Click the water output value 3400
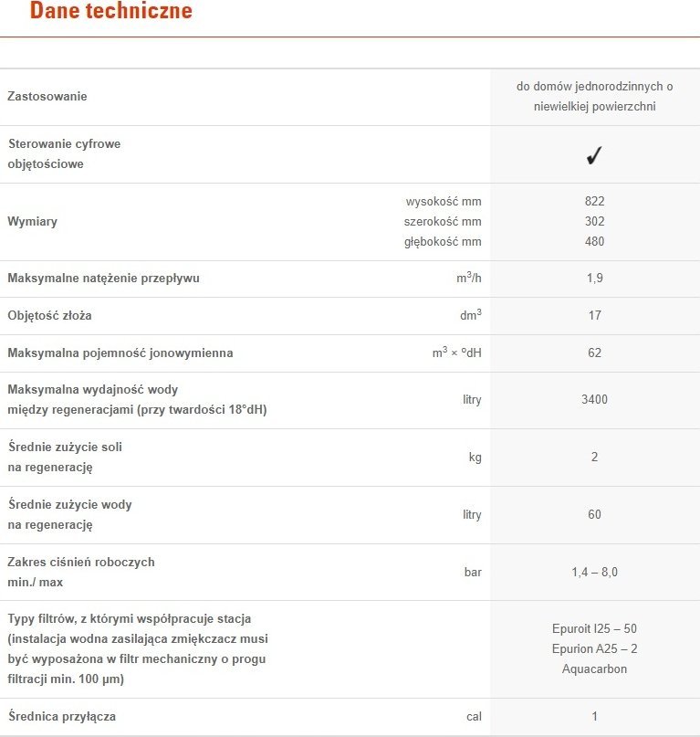Screen dimensions: 700x737 coord(594,399)
